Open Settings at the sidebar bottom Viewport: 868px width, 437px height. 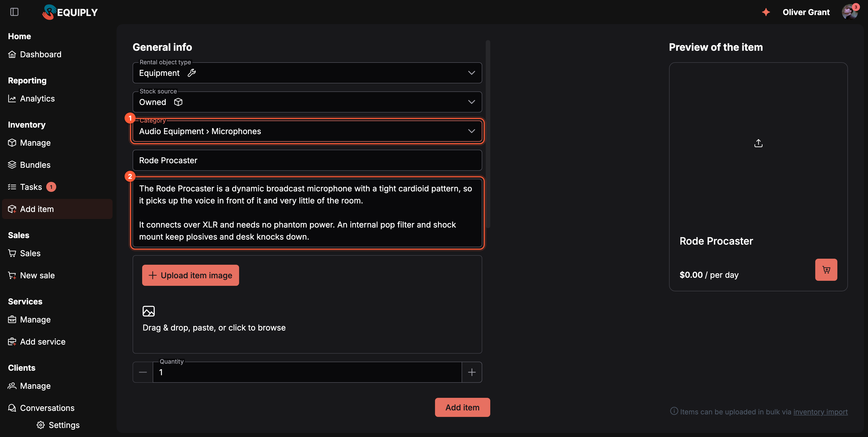[x=58, y=425]
